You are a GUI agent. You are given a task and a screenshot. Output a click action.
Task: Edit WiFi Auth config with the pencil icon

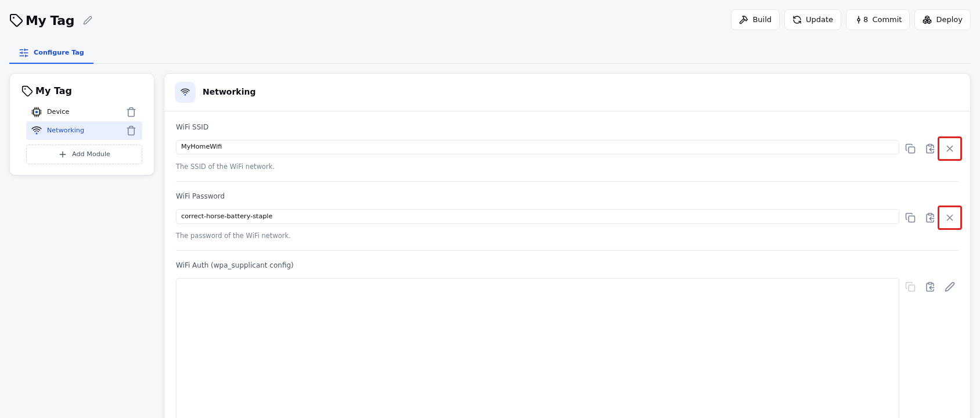point(950,287)
